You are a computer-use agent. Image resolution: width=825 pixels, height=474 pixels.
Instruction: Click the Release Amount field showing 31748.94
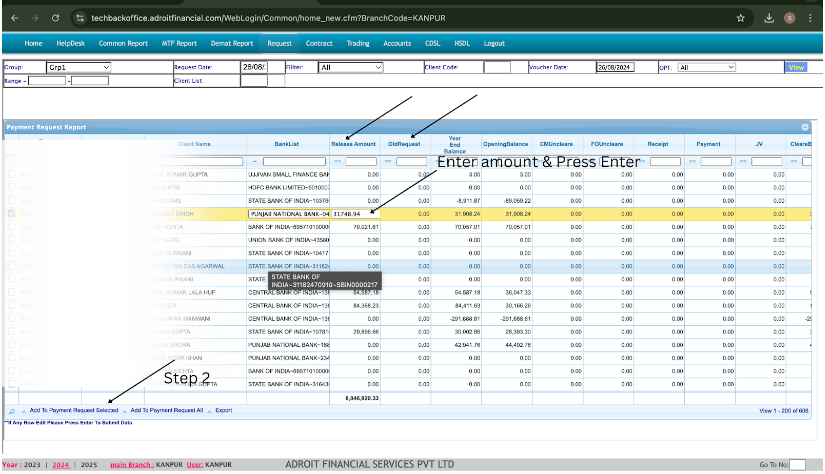[354, 214]
